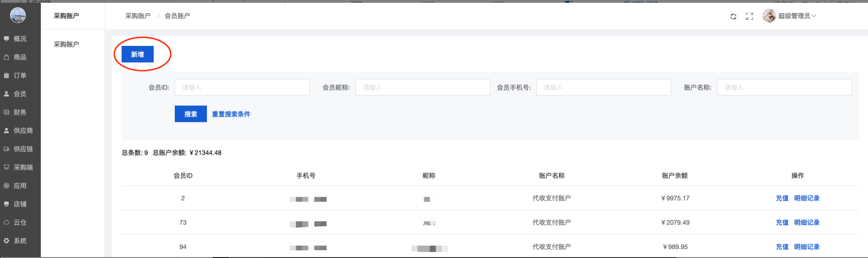
Task: Click 重置搜索条件 reset link
Action: (231, 114)
